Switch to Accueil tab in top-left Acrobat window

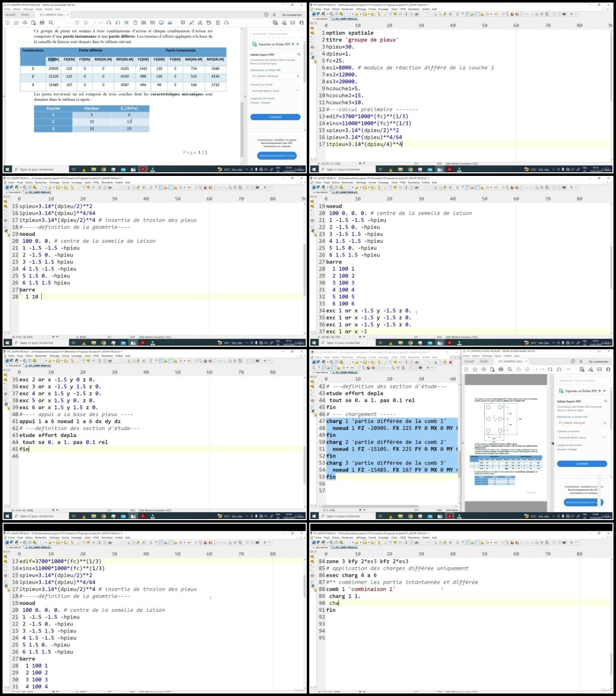pyautogui.click(x=10, y=15)
